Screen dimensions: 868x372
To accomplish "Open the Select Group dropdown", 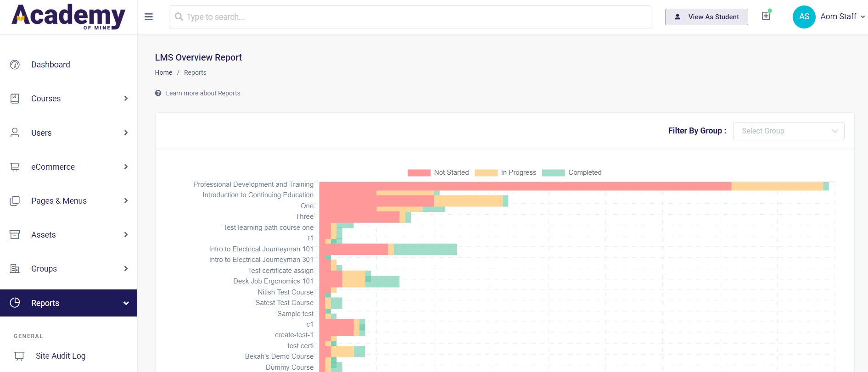I will [x=788, y=131].
